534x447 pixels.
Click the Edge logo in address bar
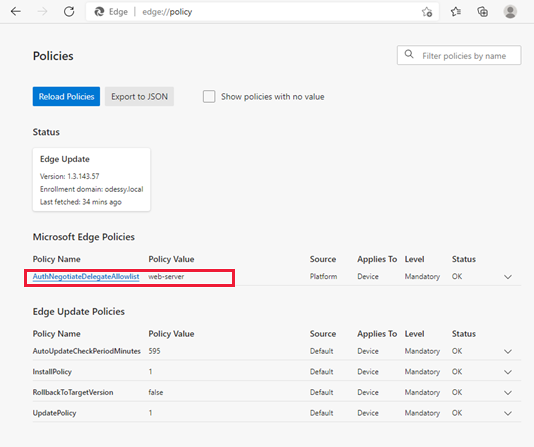click(x=99, y=12)
